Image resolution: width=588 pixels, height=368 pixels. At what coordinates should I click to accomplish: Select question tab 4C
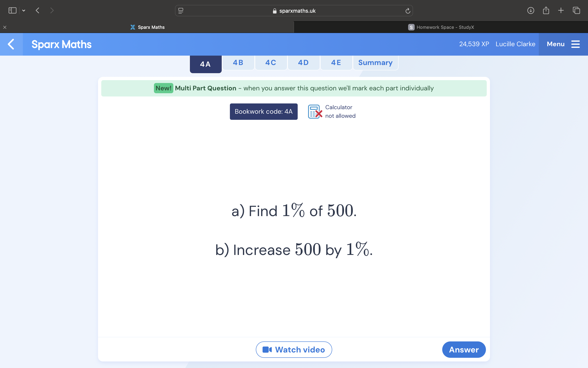point(271,63)
